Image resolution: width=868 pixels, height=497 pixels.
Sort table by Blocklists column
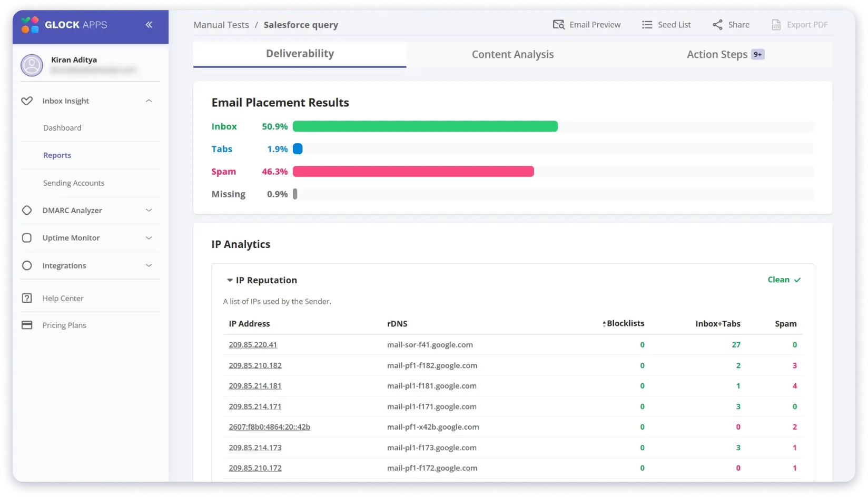point(624,324)
